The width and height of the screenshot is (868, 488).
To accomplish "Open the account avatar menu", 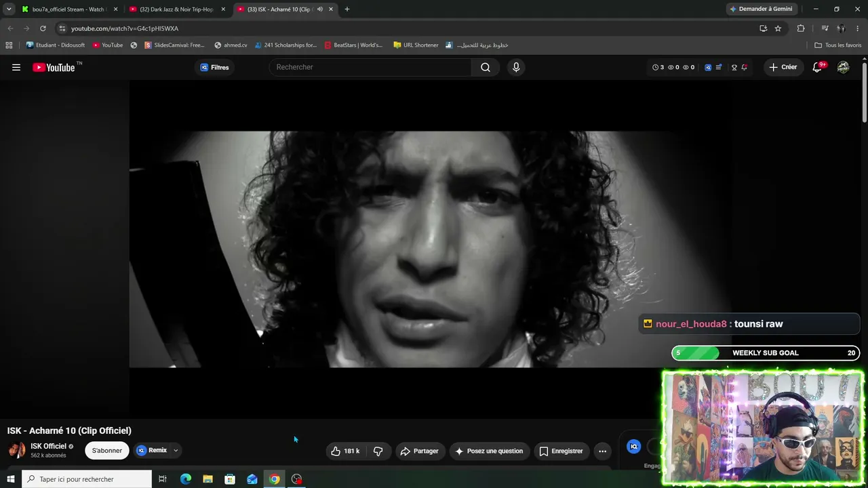I will 843,67.
